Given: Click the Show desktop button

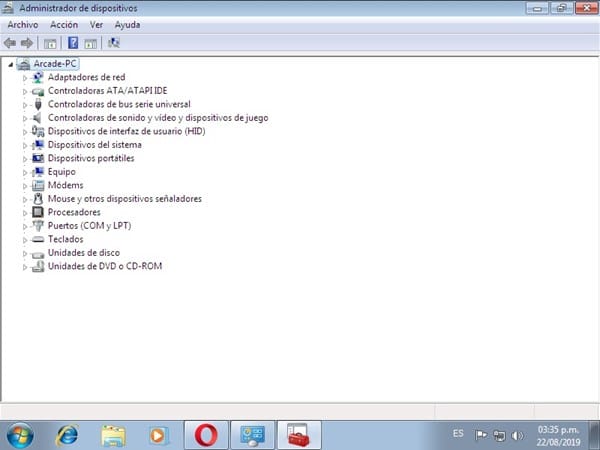Looking at the screenshot, I should pyautogui.click(x=594, y=435).
